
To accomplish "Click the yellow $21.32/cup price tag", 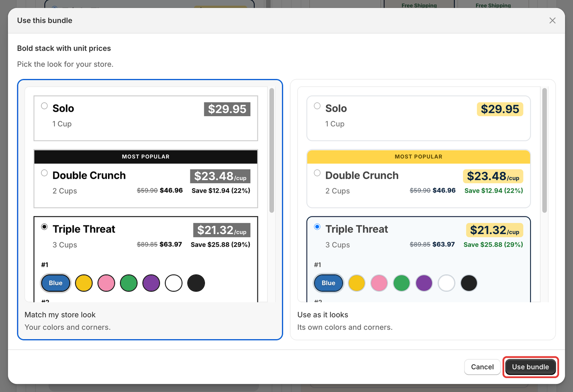I will 494,230.
